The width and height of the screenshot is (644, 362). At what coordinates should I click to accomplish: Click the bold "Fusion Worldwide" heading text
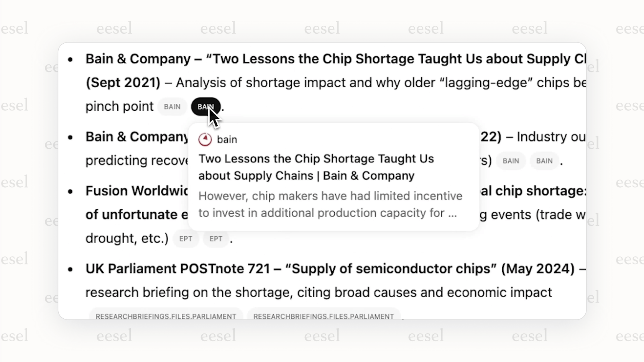pos(137,191)
